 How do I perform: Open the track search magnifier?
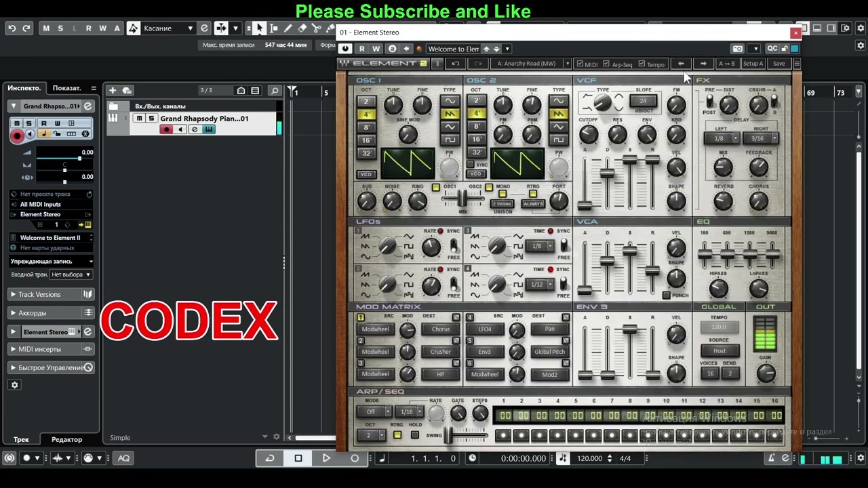pyautogui.click(x=274, y=90)
